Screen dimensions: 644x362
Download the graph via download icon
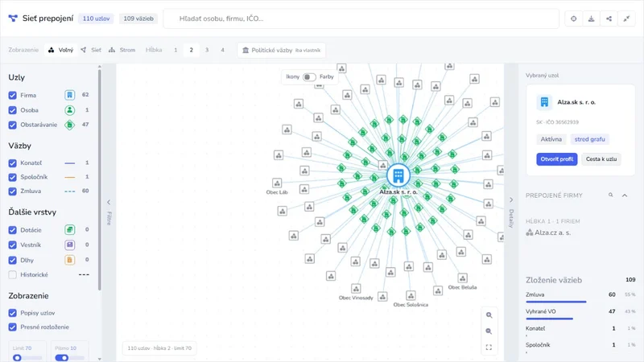[591, 19]
